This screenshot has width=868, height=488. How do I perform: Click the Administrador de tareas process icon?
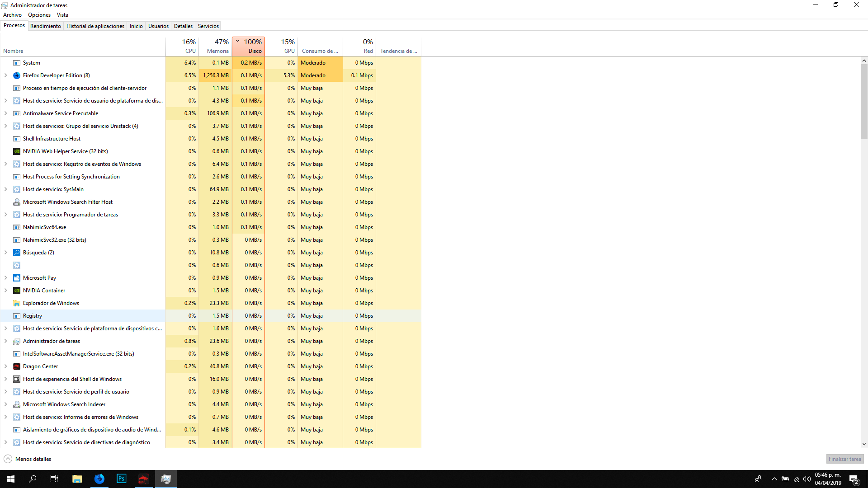tap(17, 341)
